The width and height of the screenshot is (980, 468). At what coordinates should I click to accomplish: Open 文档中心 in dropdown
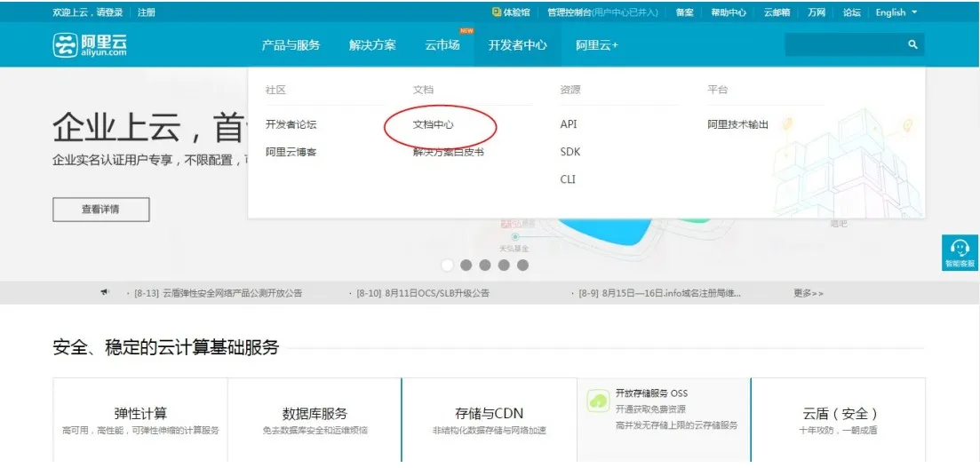point(433,124)
